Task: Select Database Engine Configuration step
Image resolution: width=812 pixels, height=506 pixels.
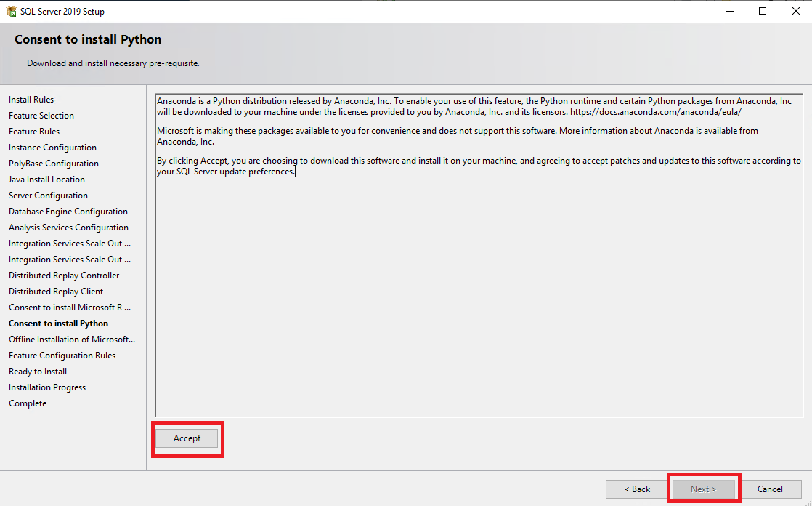Action: tap(68, 212)
